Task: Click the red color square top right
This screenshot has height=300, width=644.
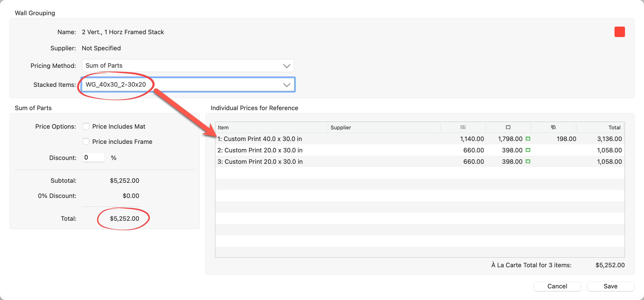Action: (619, 32)
